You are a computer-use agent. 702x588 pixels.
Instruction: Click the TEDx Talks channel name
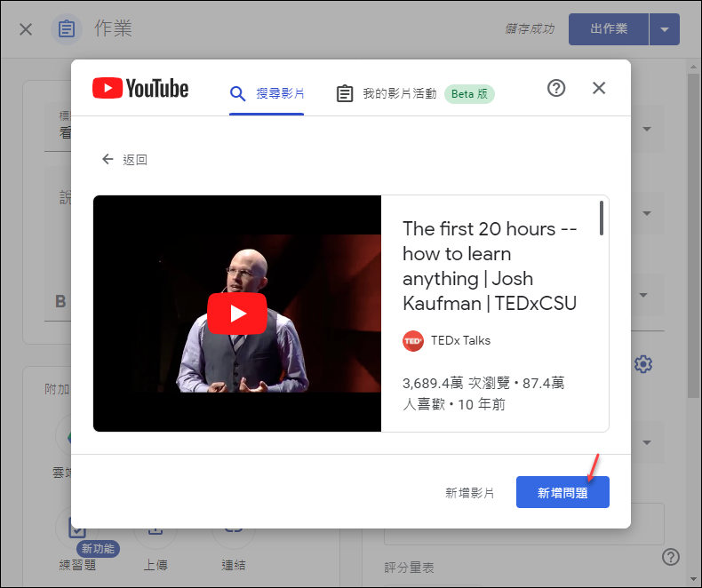pyautogui.click(x=460, y=340)
